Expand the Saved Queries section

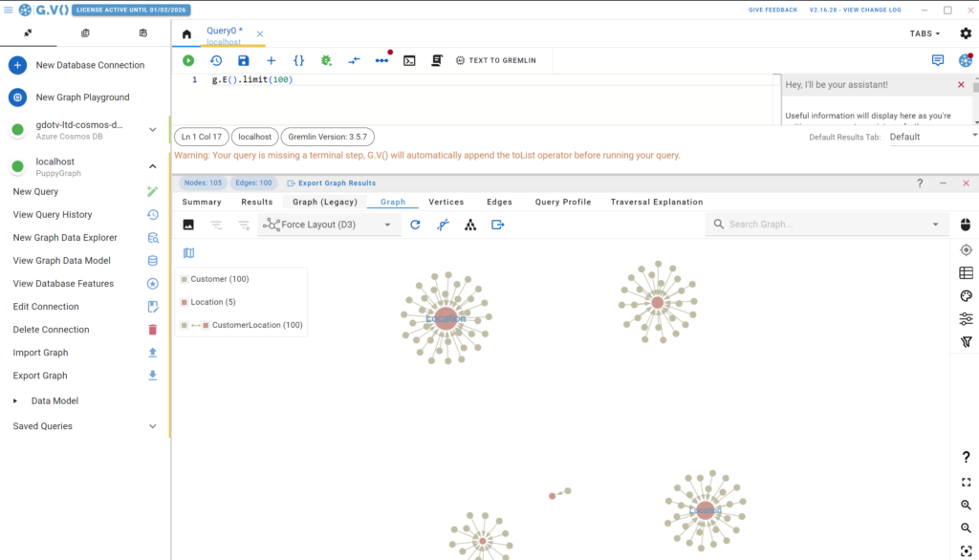(x=85, y=426)
